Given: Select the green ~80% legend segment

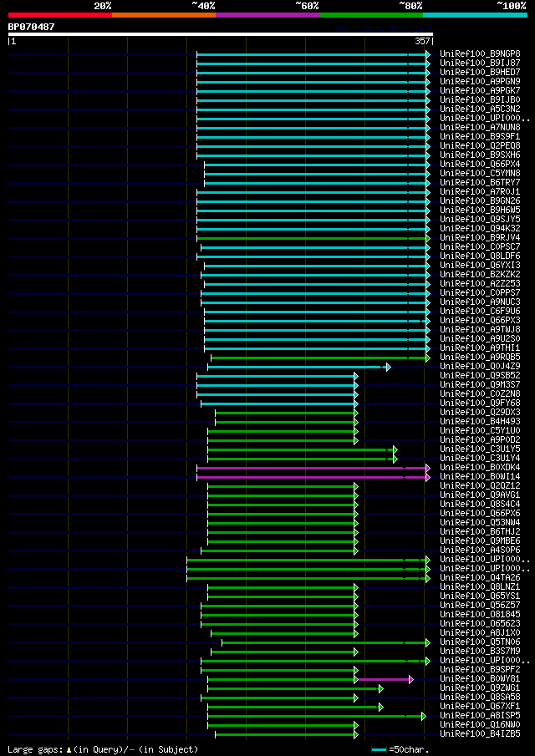Looking at the screenshot, I should click(x=371, y=15).
